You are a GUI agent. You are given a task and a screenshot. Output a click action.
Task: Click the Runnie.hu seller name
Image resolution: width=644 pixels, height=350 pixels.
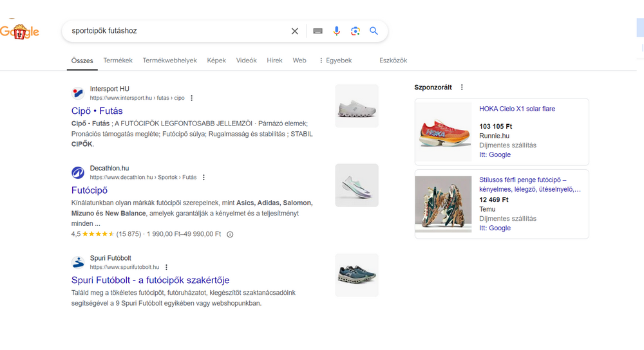coord(494,136)
